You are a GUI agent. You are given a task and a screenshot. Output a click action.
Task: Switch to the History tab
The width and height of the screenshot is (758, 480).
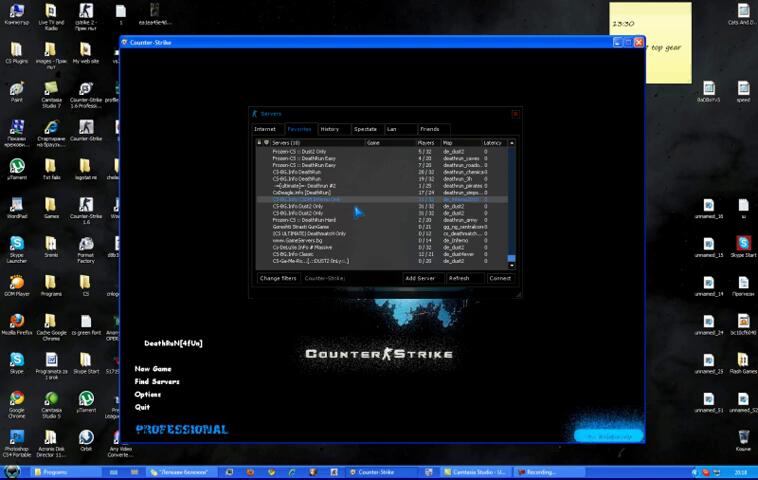click(x=330, y=129)
